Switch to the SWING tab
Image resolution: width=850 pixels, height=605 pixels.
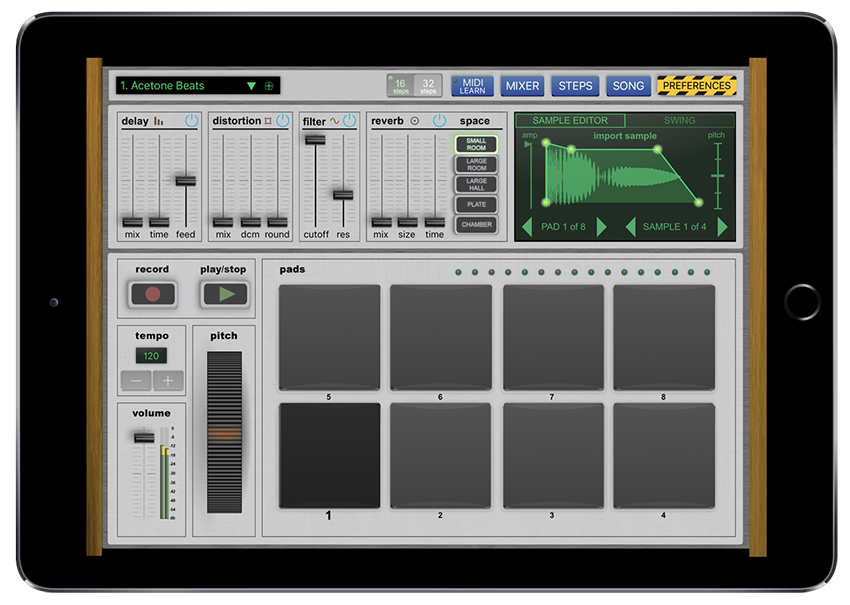tap(679, 120)
